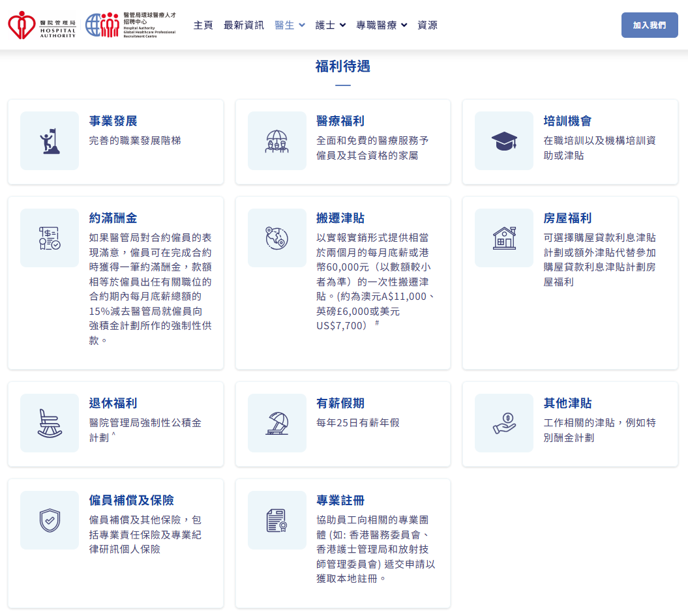The width and height of the screenshot is (688, 616).
Task: Click the 醫院管理局強制性公積金計劃 description
Action: tap(145, 430)
